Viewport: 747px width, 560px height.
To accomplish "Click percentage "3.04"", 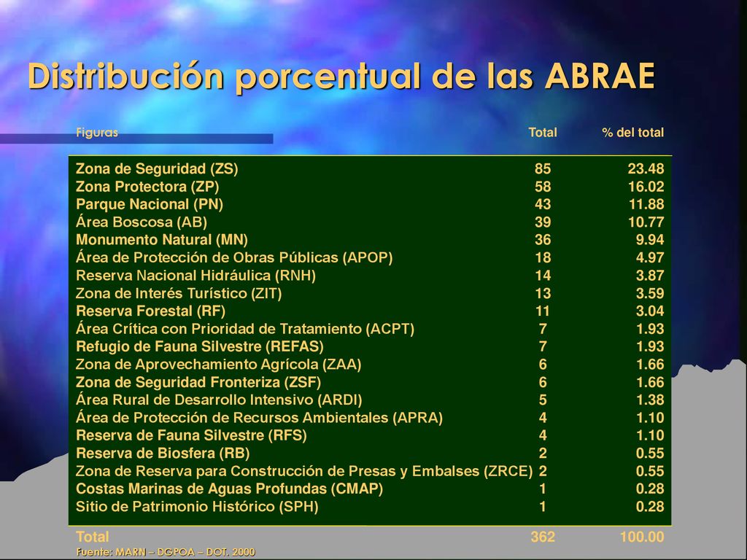I will tap(650, 311).
